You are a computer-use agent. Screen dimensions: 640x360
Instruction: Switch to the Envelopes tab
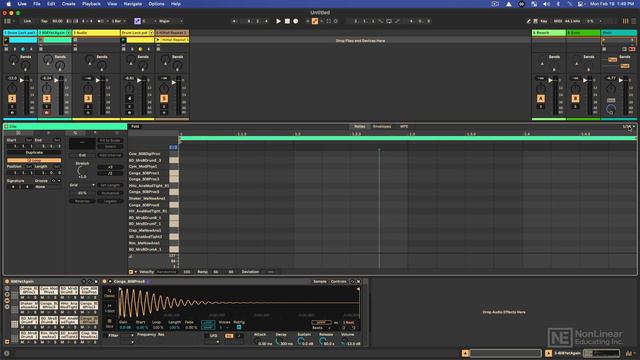382,127
